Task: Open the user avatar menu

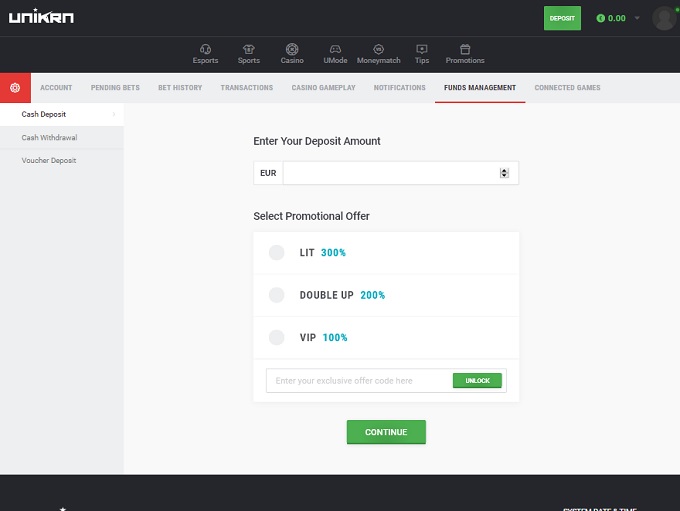Action: [x=663, y=18]
